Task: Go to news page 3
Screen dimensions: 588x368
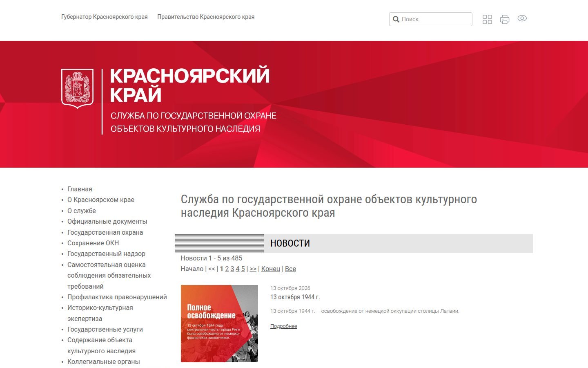Action: click(232, 269)
